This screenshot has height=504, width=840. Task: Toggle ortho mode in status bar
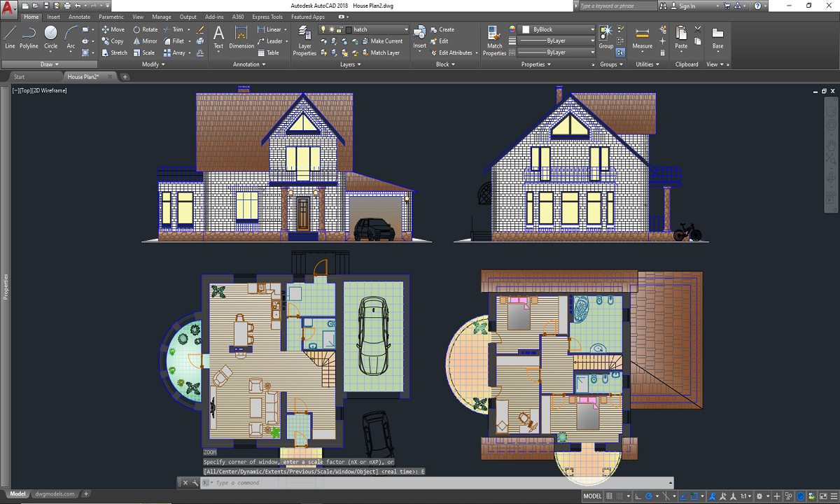(639, 496)
